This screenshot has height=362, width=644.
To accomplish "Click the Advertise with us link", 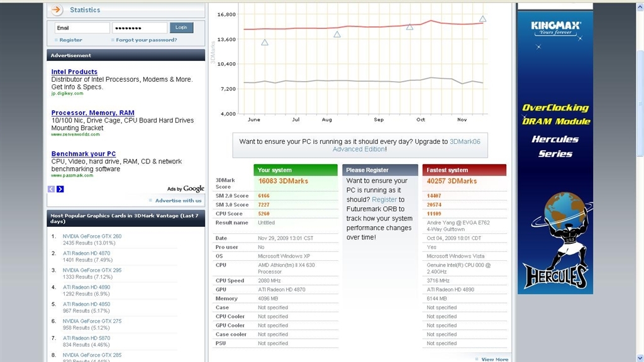I will click(x=178, y=200).
